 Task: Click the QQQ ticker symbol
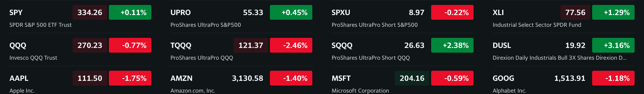[x=18, y=45]
